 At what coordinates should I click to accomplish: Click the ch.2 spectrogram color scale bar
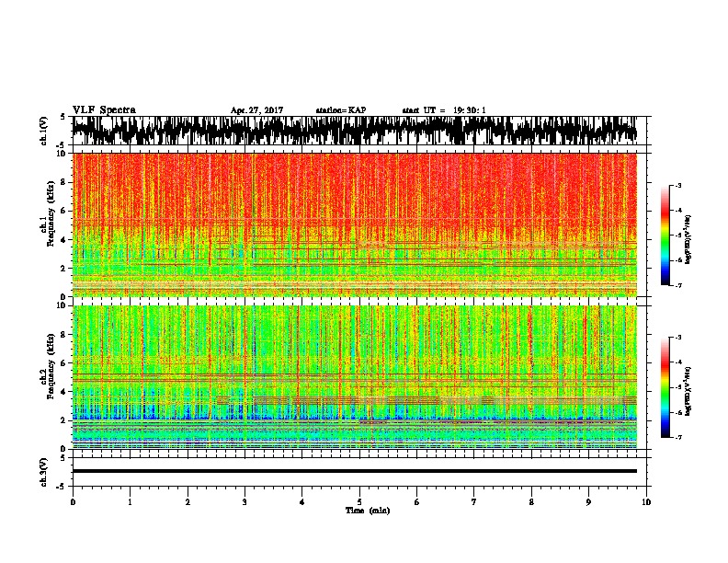click(665, 387)
